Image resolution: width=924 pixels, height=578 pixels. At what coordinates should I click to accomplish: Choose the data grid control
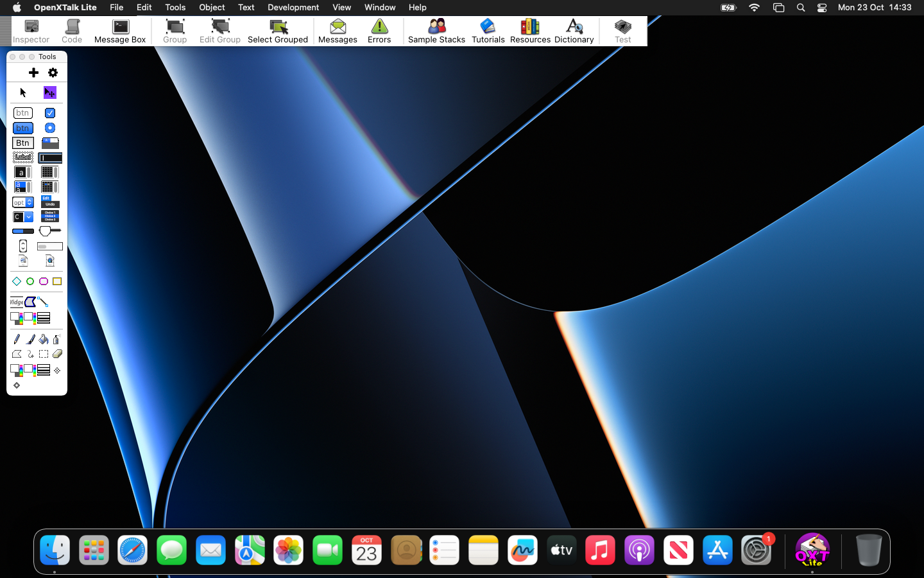[x=50, y=187]
